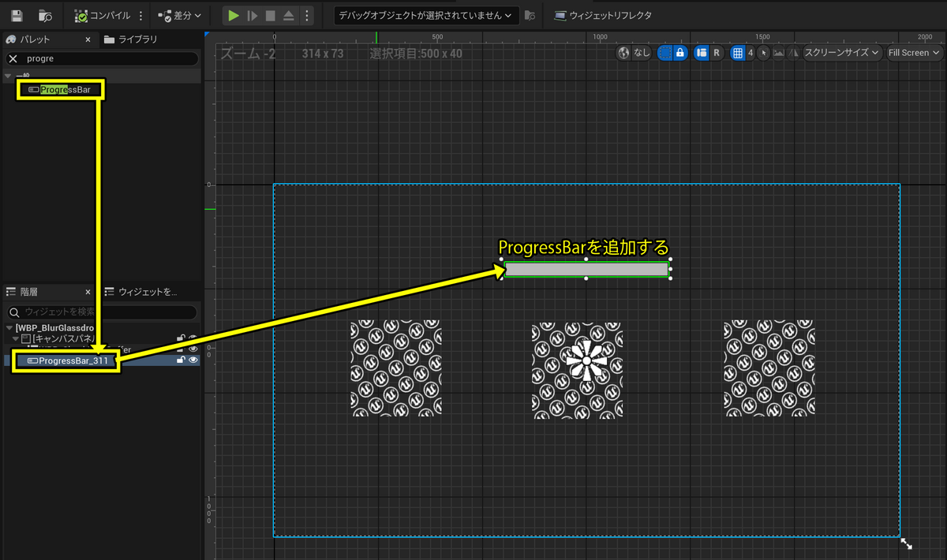Open ウィジェットリフレクタ widget reflector

pyautogui.click(x=603, y=15)
